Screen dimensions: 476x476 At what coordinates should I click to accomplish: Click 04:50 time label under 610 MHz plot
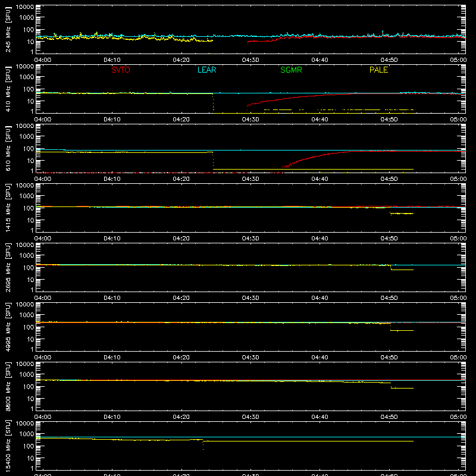click(389, 179)
